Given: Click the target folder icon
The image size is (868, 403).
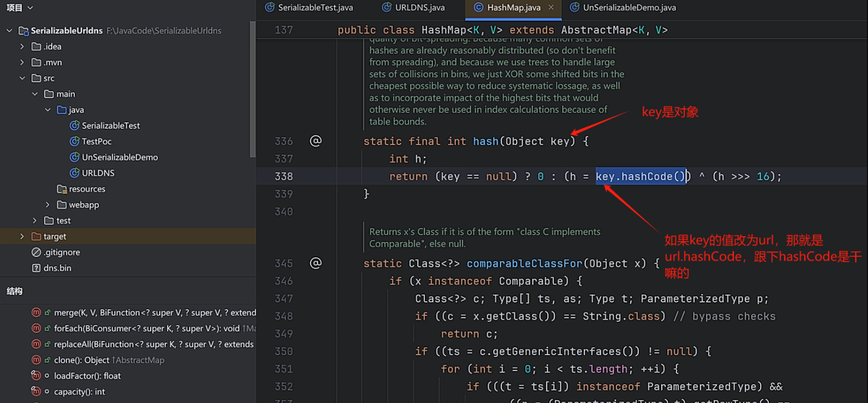Looking at the screenshot, I should click(x=36, y=237).
